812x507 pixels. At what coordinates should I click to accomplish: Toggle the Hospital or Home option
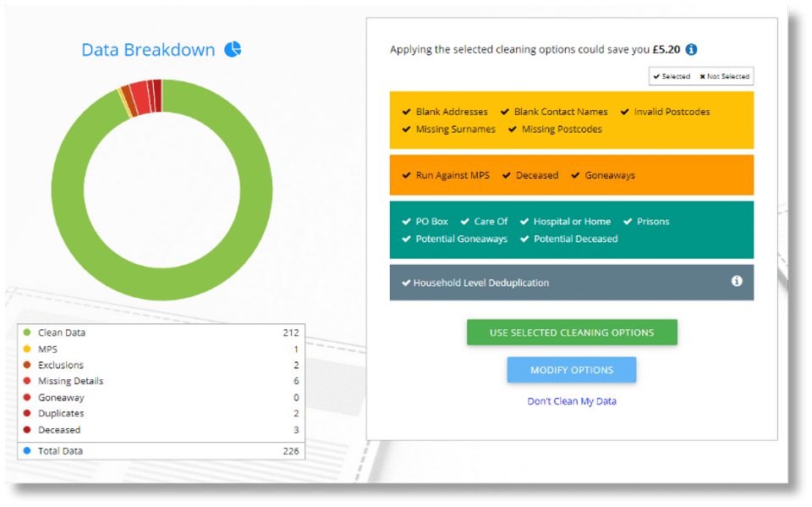565,222
